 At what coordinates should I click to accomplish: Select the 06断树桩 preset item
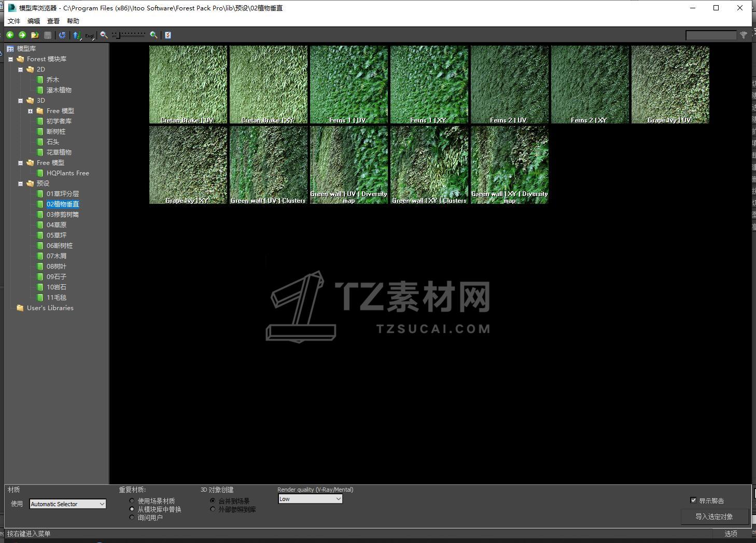click(60, 246)
